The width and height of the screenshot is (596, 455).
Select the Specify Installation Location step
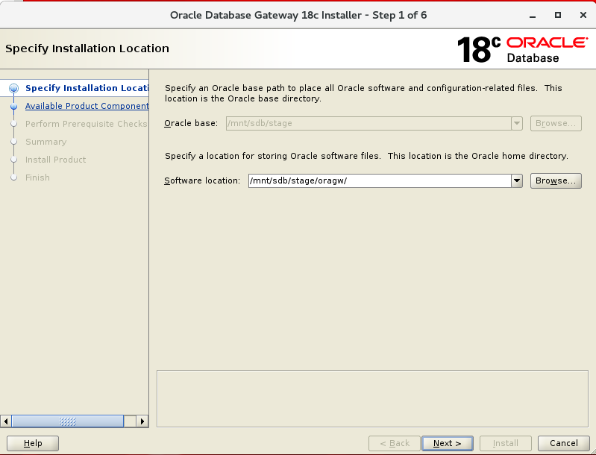pyautogui.click(x=87, y=88)
